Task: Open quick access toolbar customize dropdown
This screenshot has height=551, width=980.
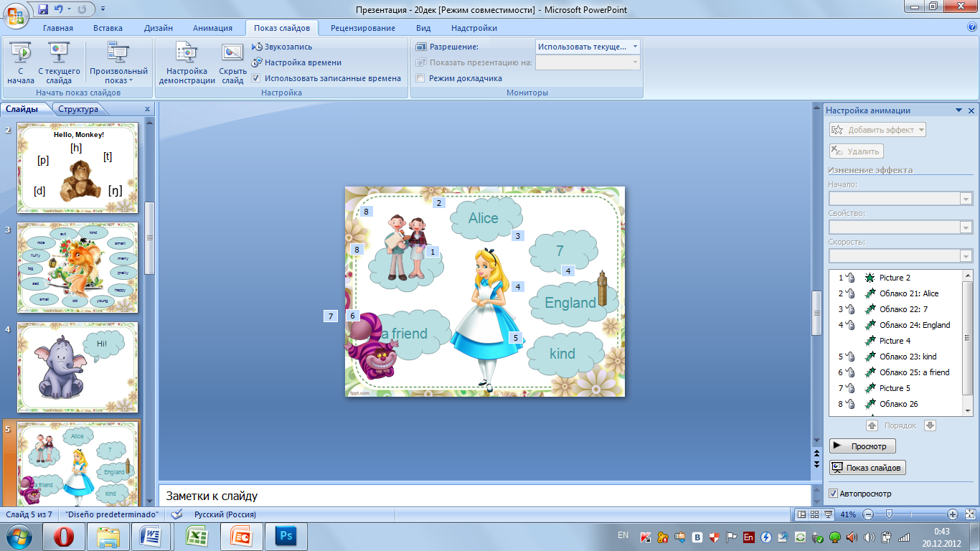Action: pos(103,9)
